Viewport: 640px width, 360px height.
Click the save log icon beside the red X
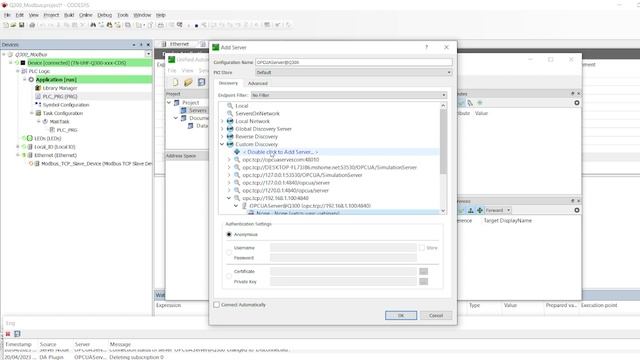point(17,334)
